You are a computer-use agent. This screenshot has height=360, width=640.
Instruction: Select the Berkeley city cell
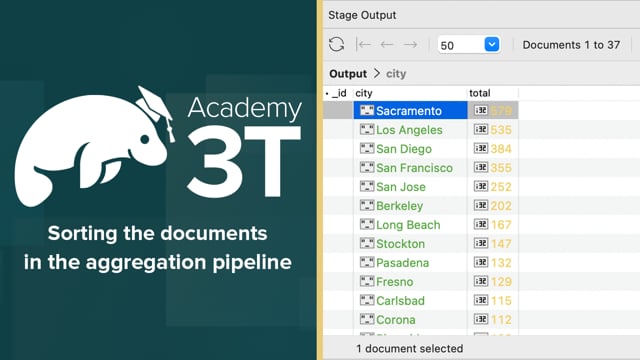tap(410, 206)
